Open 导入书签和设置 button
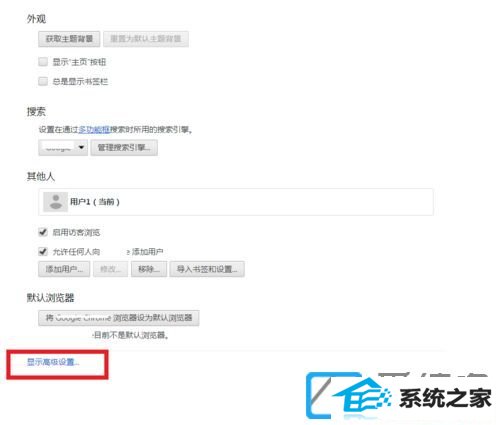The height and width of the screenshot is (425, 500). 207,269
